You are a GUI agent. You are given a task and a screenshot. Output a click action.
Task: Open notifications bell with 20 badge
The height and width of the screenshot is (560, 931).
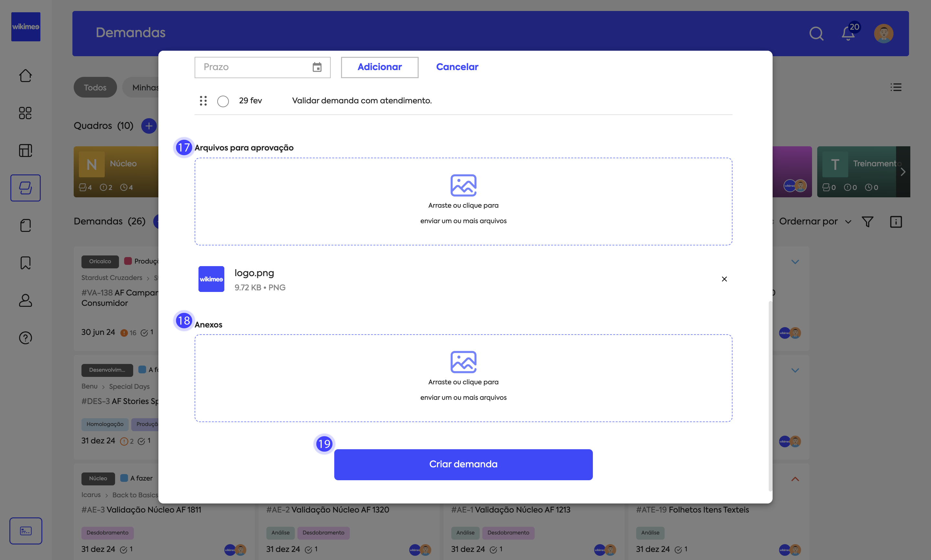click(x=848, y=34)
